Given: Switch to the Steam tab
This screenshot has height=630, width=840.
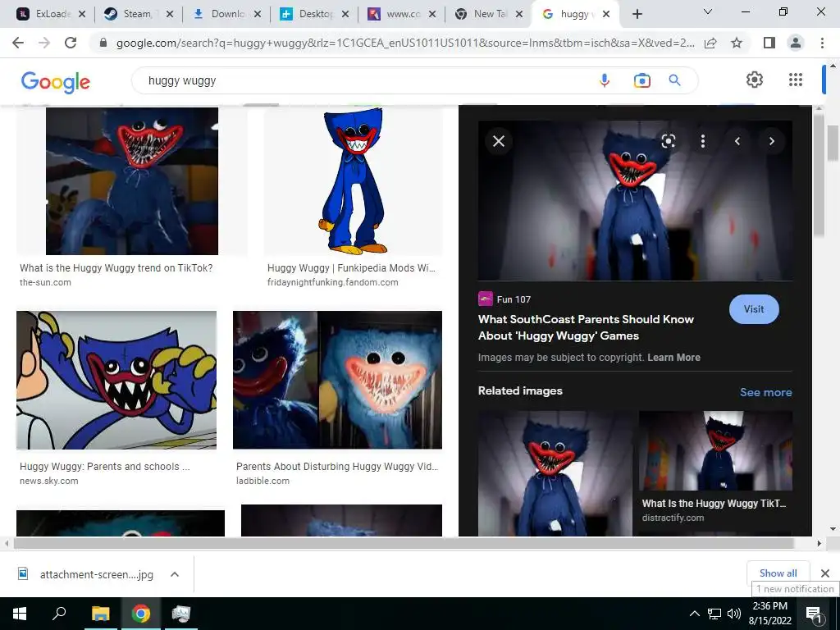Looking at the screenshot, I should click(132, 14).
